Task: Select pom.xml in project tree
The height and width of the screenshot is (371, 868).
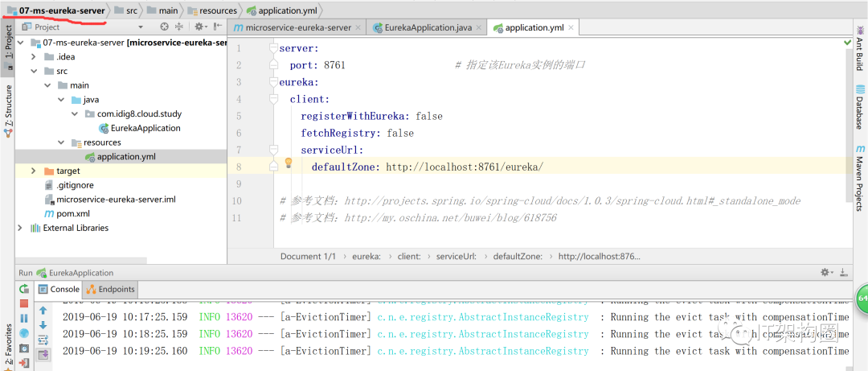Action: [67, 213]
